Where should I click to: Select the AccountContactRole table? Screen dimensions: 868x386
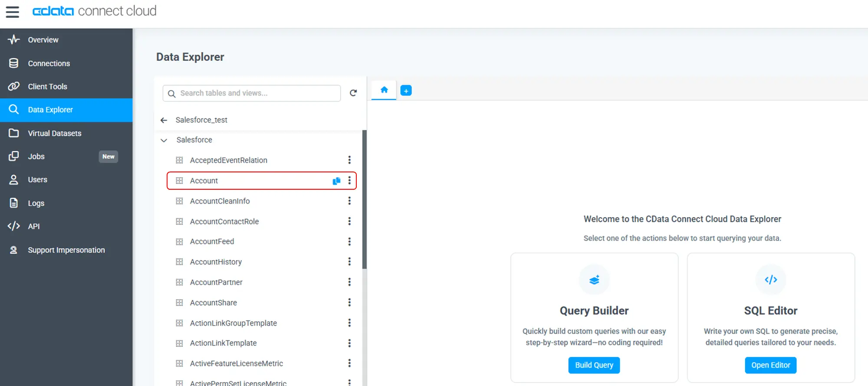(224, 221)
